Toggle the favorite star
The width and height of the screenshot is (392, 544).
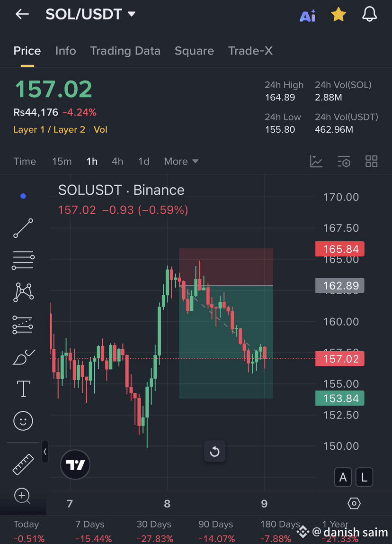[x=339, y=15]
